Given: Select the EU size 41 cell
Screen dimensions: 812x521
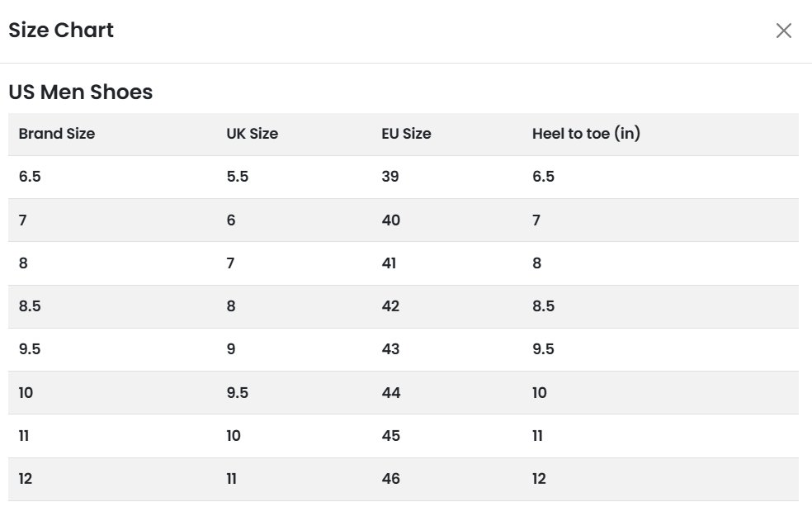Looking at the screenshot, I should (x=389, y=263).
